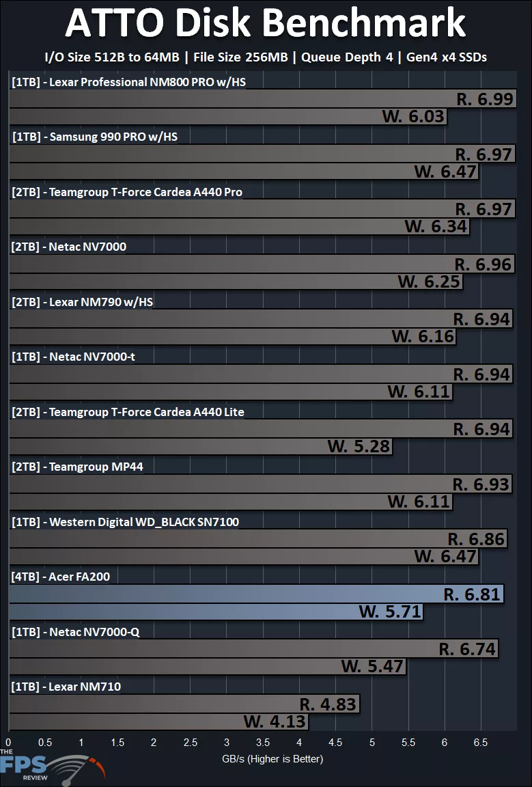Select the Teamgroup MP44 label
The image size is (532, 787).
click(x=77, y=467)
